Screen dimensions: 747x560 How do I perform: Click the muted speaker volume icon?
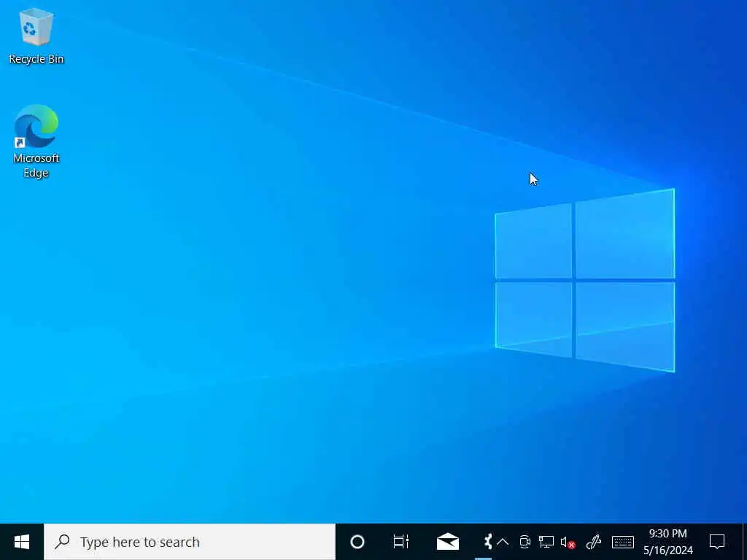point(568,542)
